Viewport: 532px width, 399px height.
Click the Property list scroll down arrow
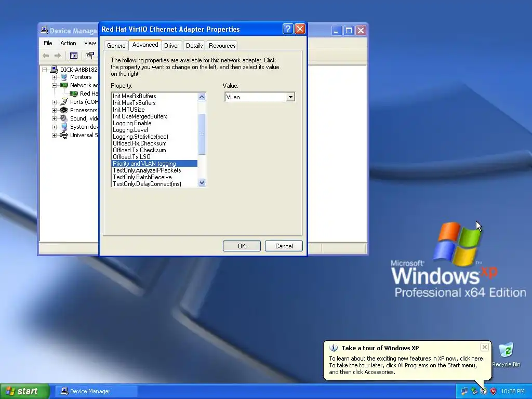[202, 182]
